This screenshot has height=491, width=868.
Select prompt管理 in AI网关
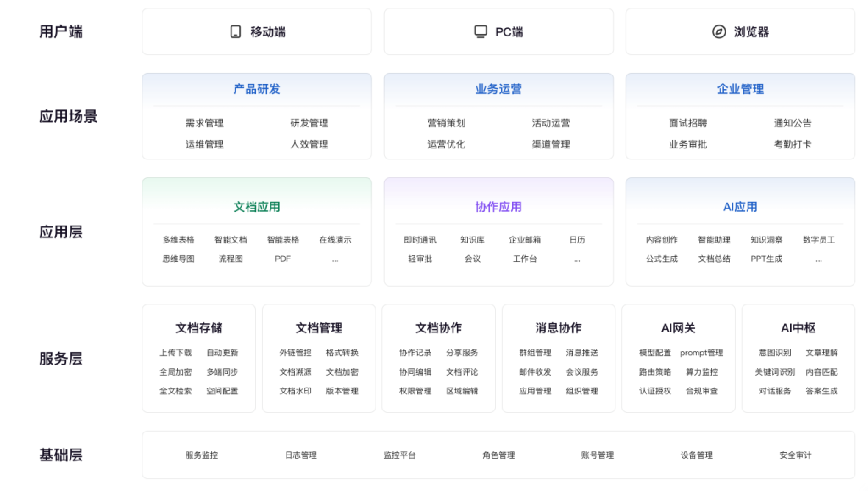(x=701, y=353)
